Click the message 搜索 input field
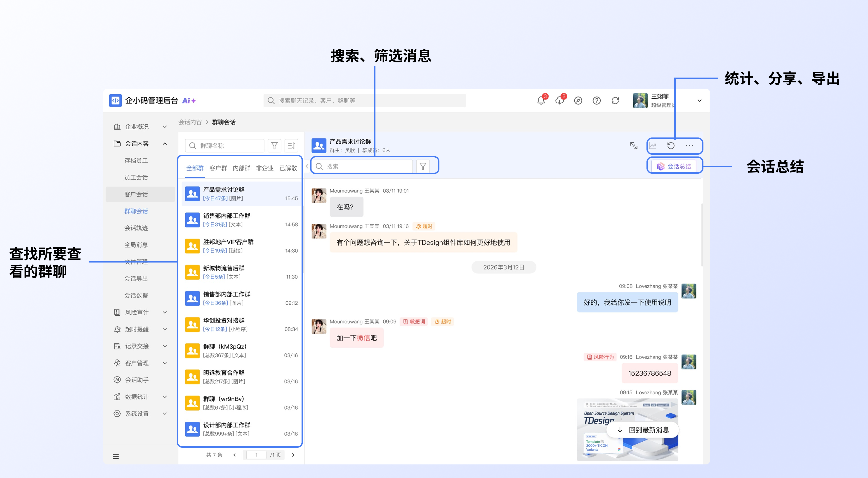Screen dimensions: 868x478 point(362,166)
